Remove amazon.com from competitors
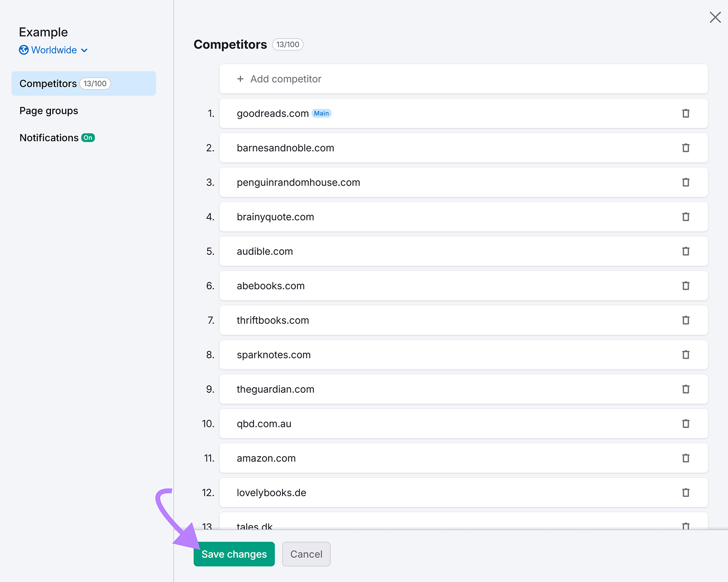This screenshot has width=728, height=582. [686, 458]
